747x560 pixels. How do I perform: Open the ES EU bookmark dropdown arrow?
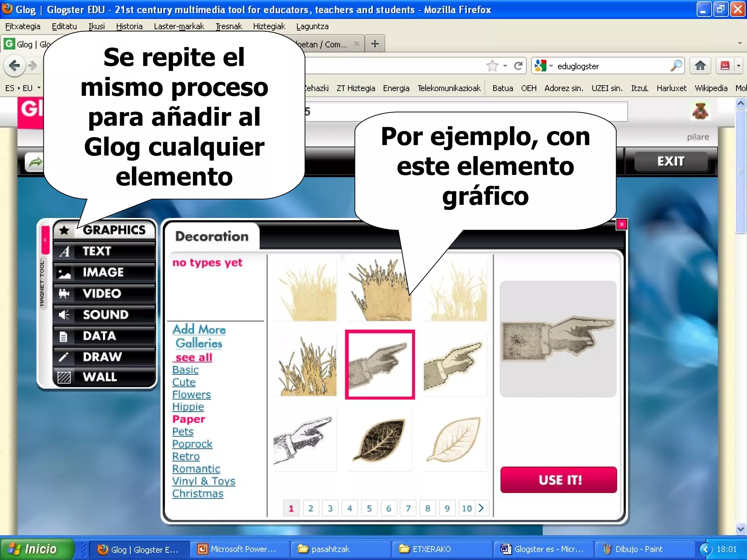[x=39, y=88]
